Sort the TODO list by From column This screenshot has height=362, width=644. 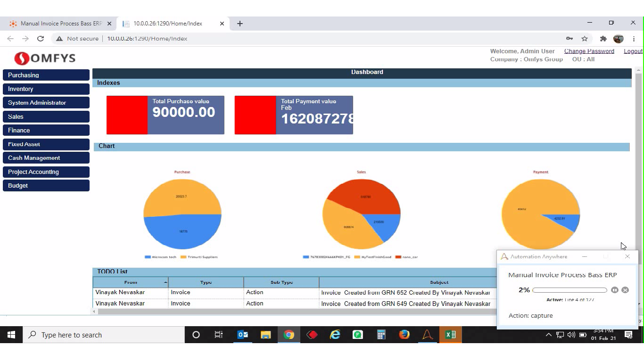point(131,282)
